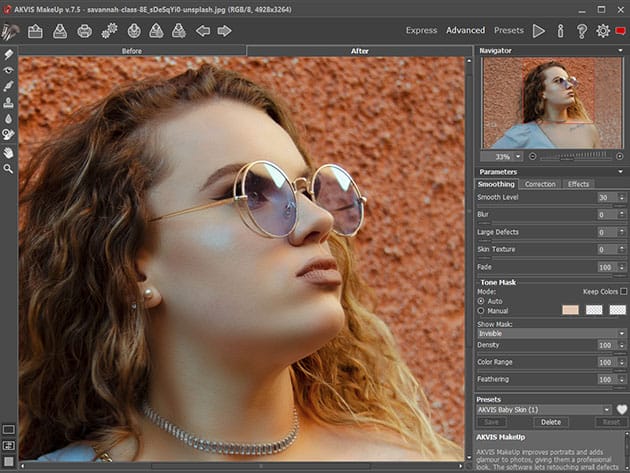Enable the Keep Colors checkbox
Viewport: 630px width, 473px height.
click(x=623, y=291)
